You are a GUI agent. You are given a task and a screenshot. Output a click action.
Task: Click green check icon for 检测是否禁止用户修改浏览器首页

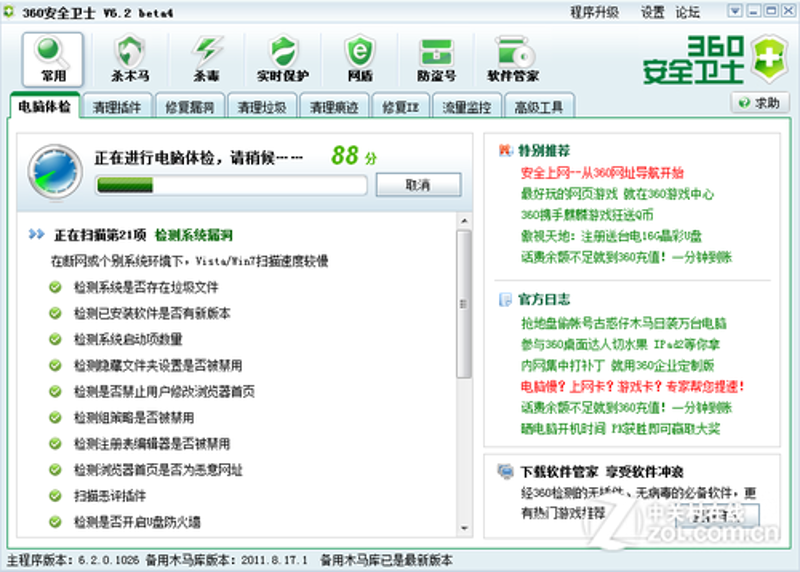(x=55, y=391)
